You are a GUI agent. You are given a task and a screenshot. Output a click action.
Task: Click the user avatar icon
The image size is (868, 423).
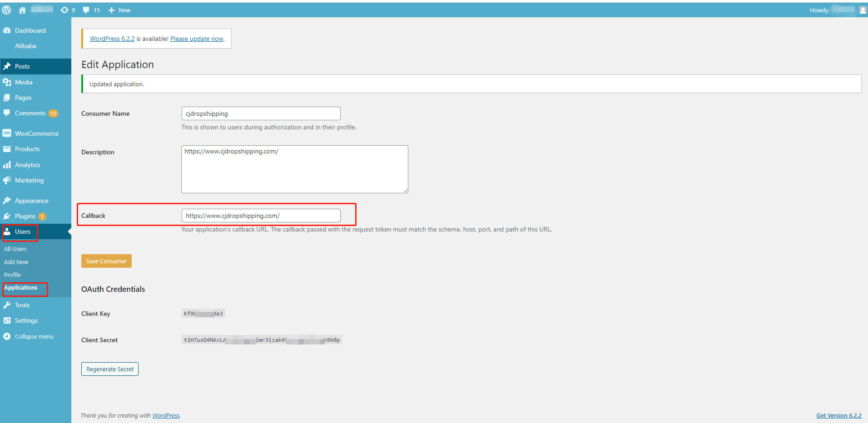click(x=863, y=10)
